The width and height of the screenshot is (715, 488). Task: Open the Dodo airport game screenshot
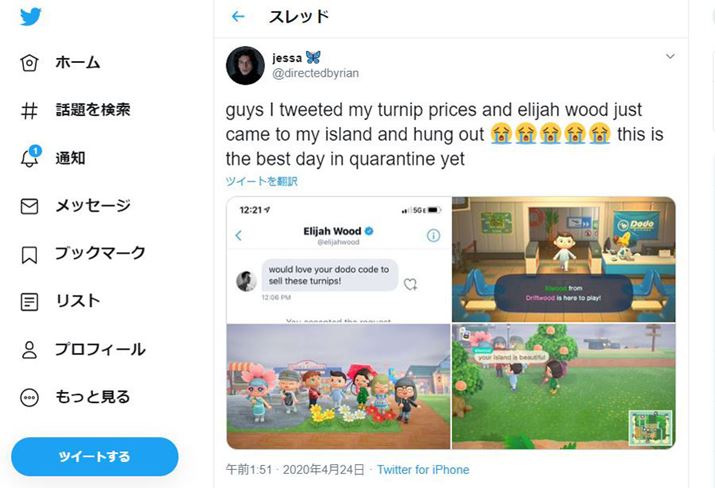pos(564,260)
